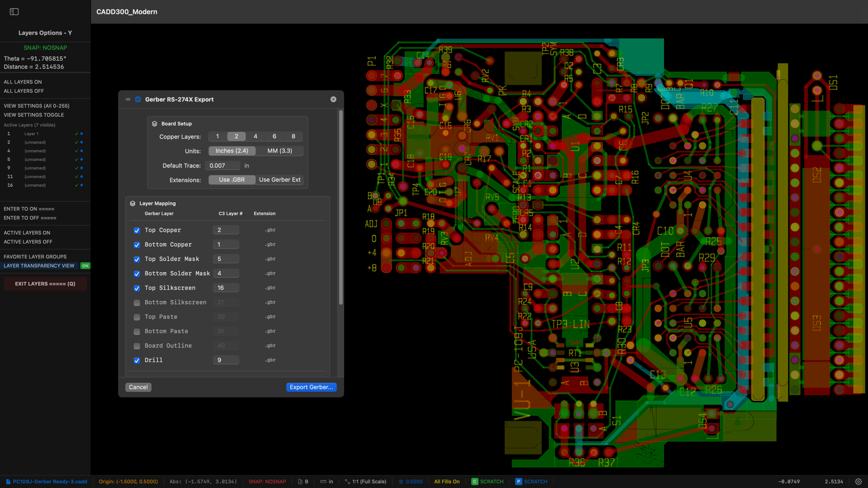The height and width of the screenshot is (488, 868).
Task: Click the grid 0.5000 status indicator
Action: [411, 481]
